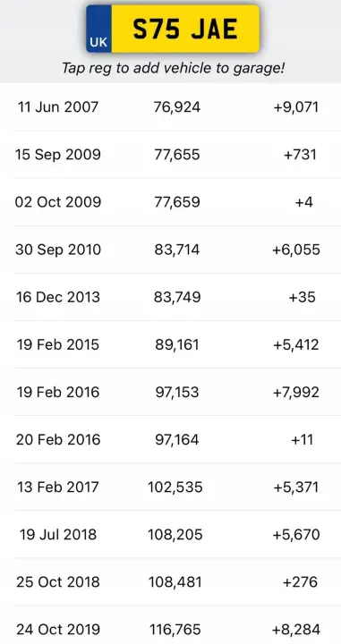Tap the +7,992 mileage increase

(x=296, y=393)
